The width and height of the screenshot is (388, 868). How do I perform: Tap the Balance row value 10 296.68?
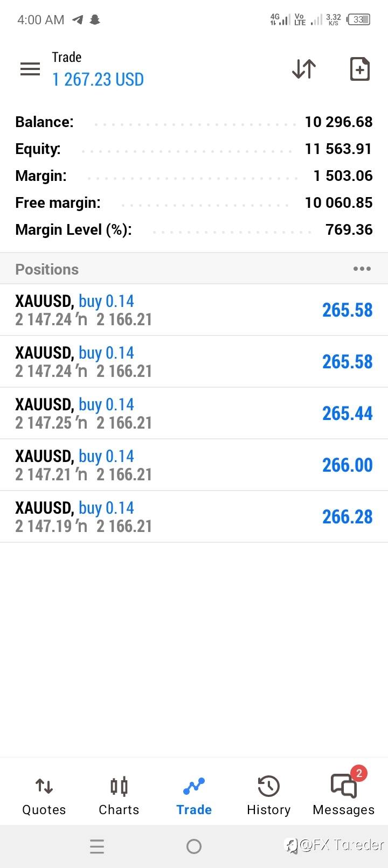[338, 122]
